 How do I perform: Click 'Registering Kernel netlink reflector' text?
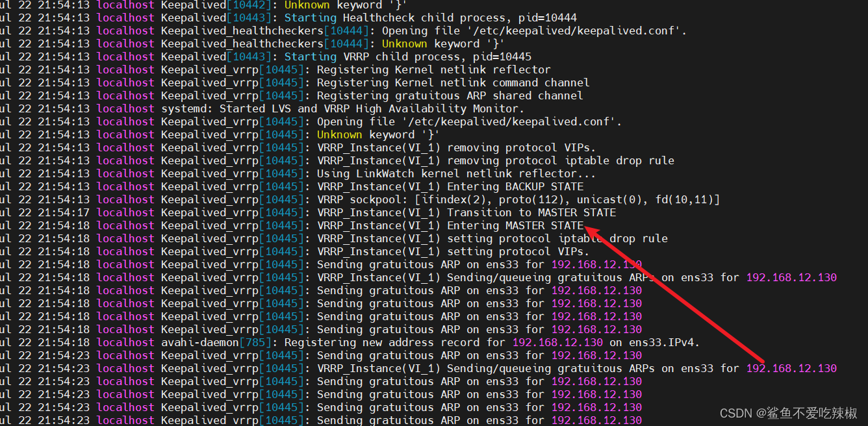(433, 69)
